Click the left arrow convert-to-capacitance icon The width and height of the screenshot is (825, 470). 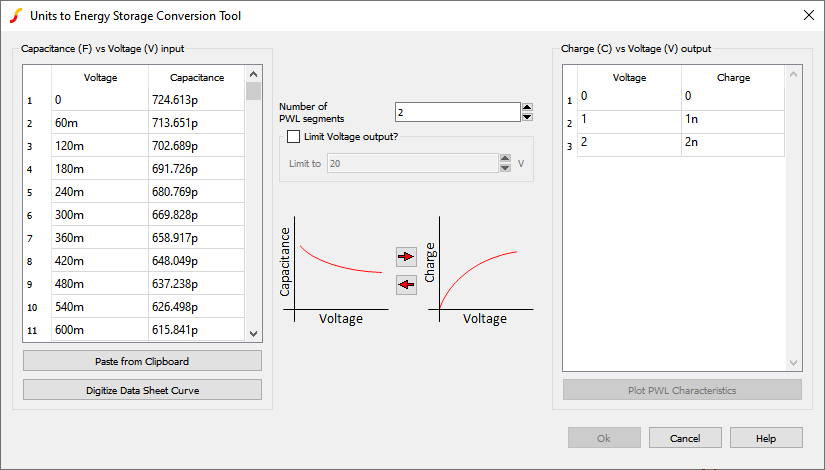[x=406, y=285]
